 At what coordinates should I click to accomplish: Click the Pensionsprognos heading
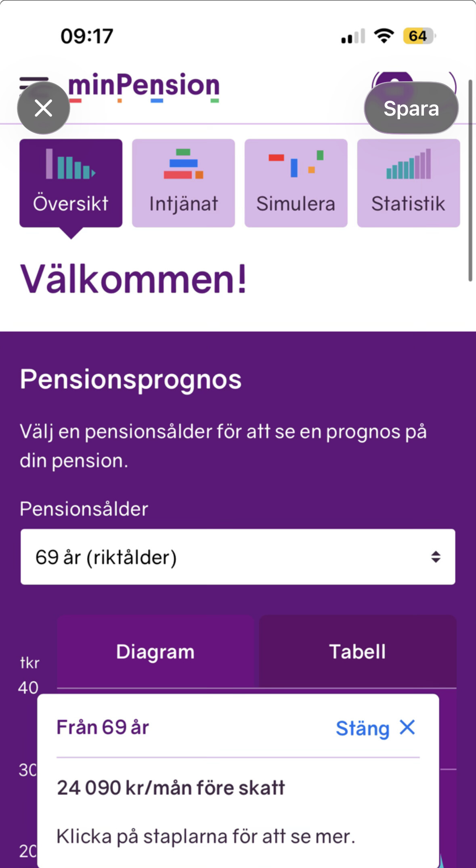[131, 379]
